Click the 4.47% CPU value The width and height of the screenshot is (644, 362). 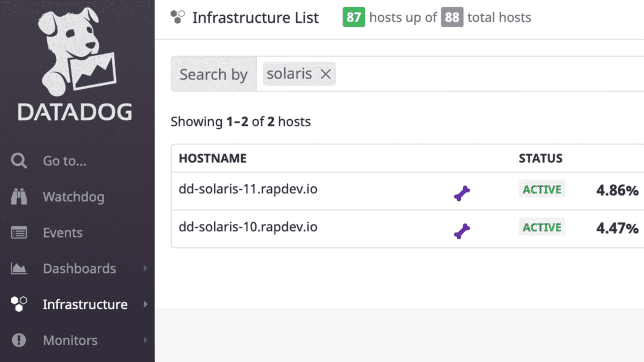618,228
